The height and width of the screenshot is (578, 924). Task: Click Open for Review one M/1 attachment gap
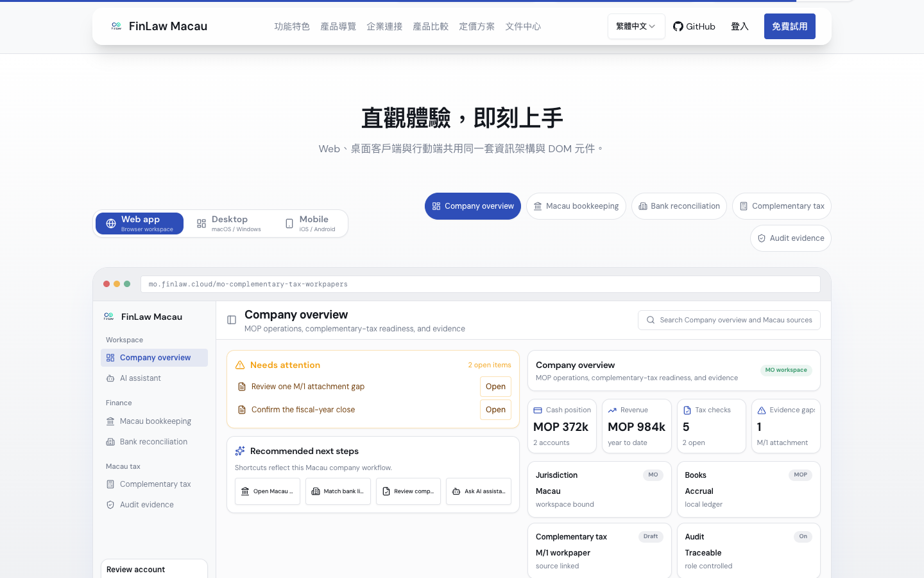click(495, 387)
